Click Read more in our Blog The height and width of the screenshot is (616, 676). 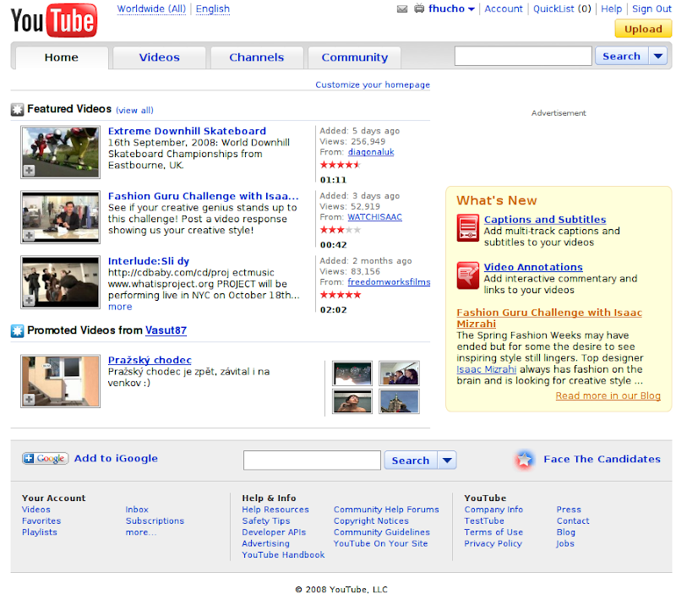point(608,395)
